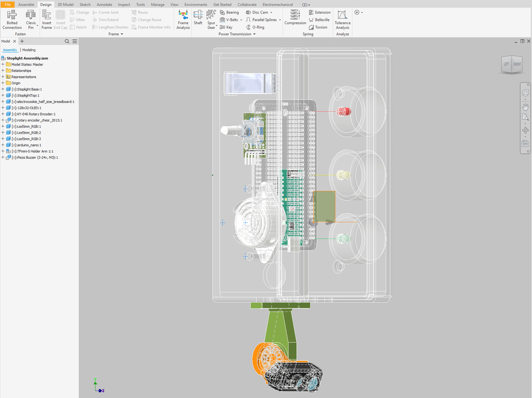Choose the Extension spring tool
Screen dimensions: 532x398
tap(320, 12)
